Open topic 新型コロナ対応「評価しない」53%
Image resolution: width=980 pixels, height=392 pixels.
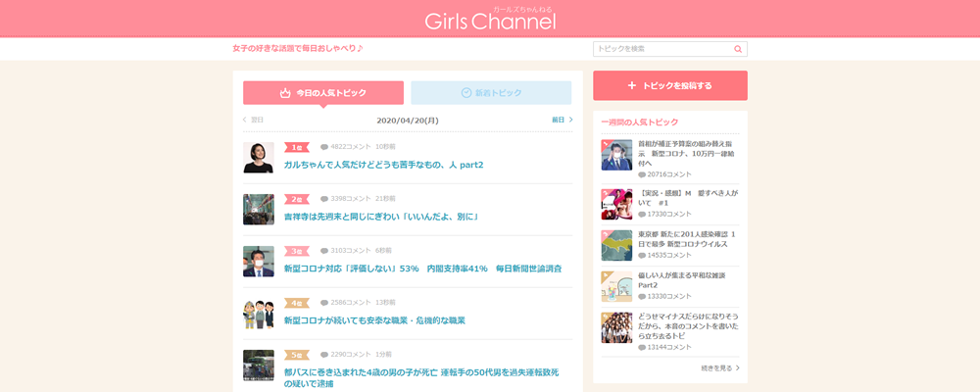click(422, 269)
